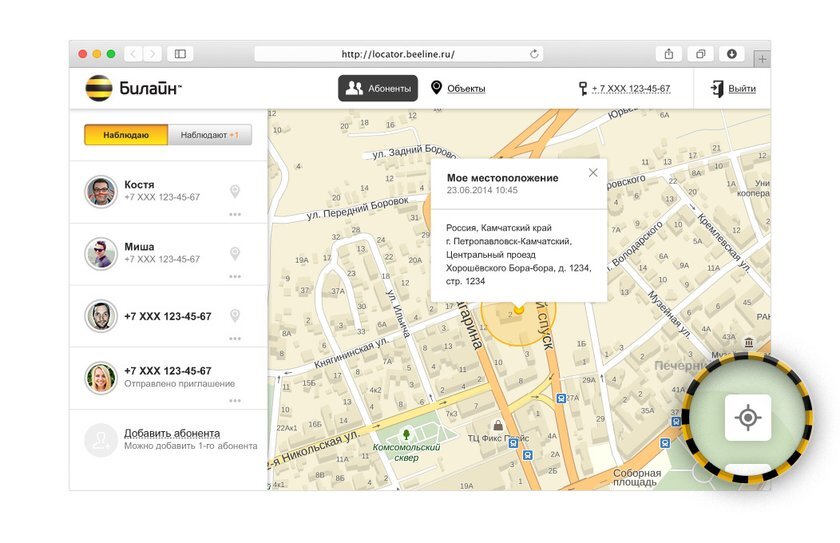Toggle the Safari sidebar button

click(x=180, y=54)
